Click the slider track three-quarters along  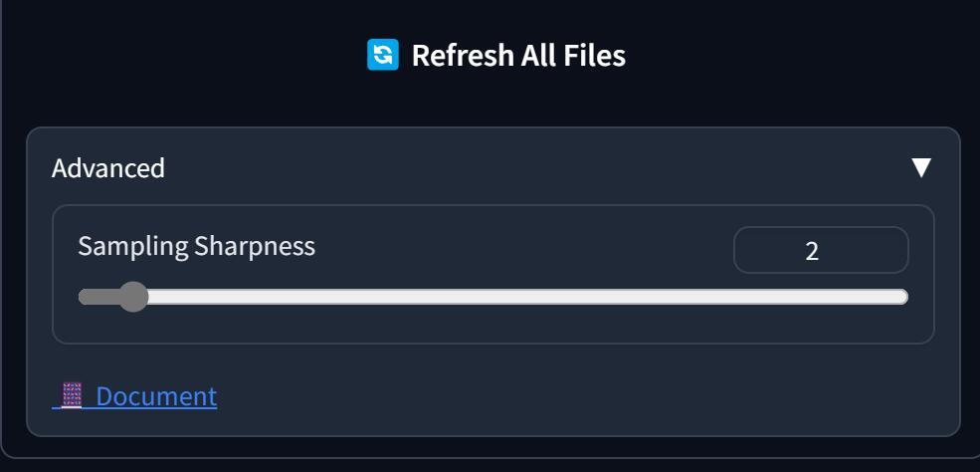tap(700, 297)
